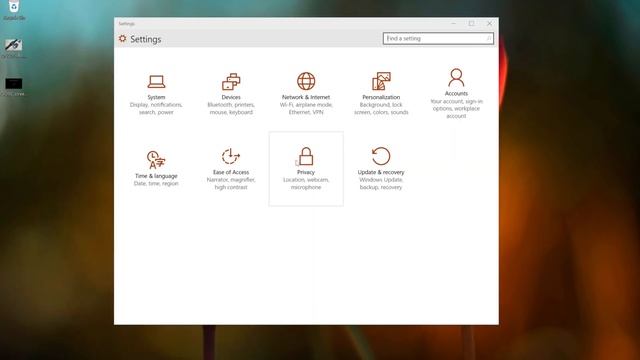Viewport: 640px width, 360px height.
Task: Click the Settings gear icon in header
Action: coord(122,38)
